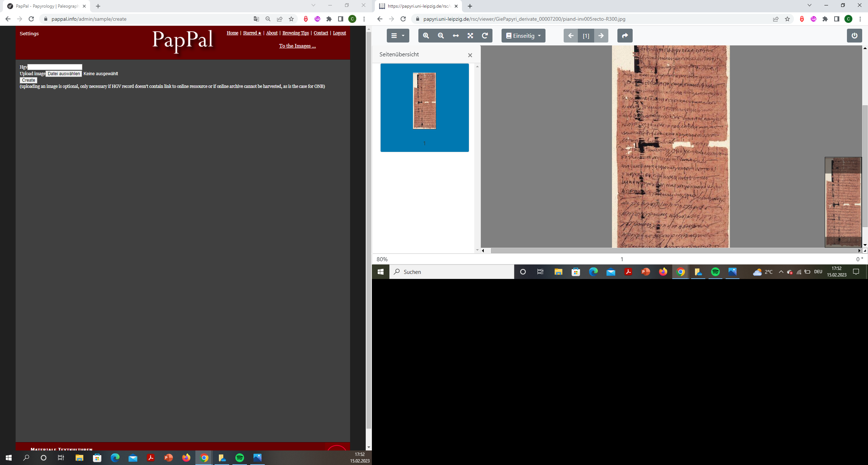
Task: Open notification center icon
Action: click(x=856, y=272)
